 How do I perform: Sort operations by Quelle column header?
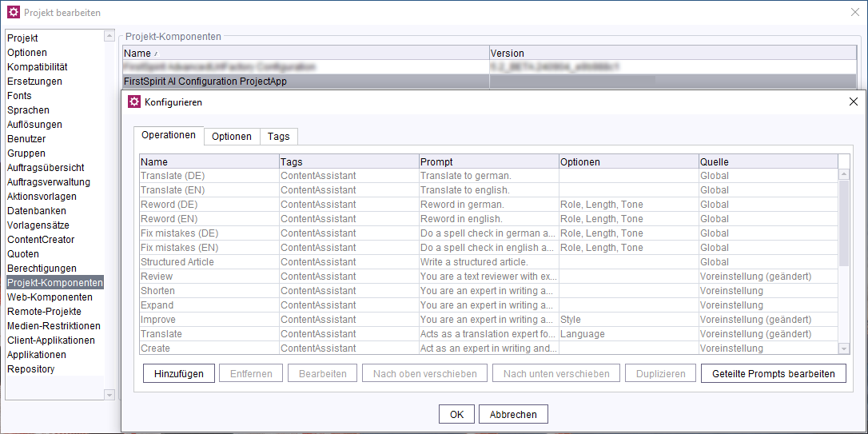click(x=768, y=161)
